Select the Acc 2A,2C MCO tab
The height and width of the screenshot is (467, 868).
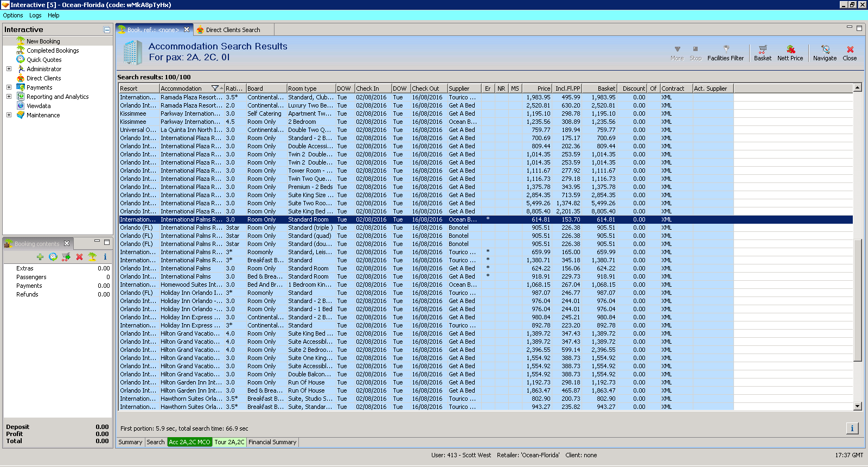[189, 443]
